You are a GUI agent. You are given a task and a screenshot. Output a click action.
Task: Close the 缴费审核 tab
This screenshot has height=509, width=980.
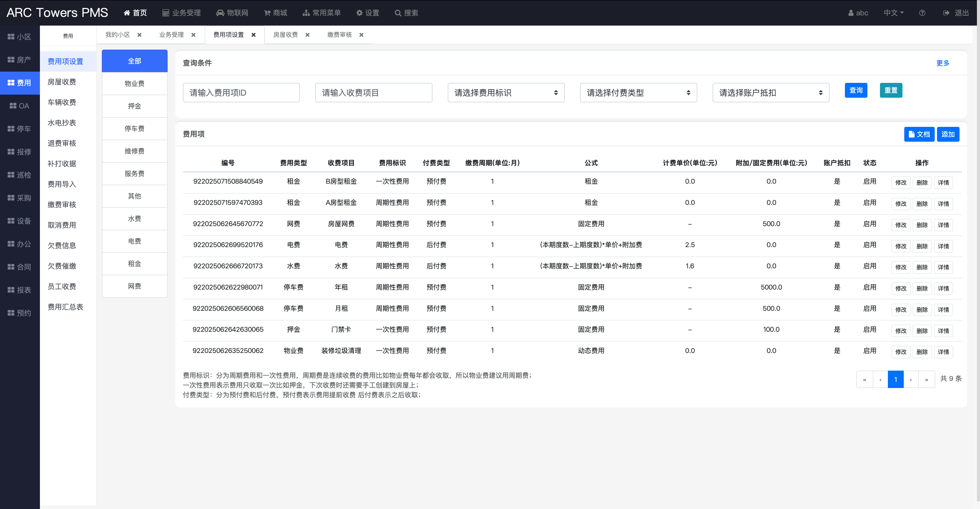coord(361,35)
